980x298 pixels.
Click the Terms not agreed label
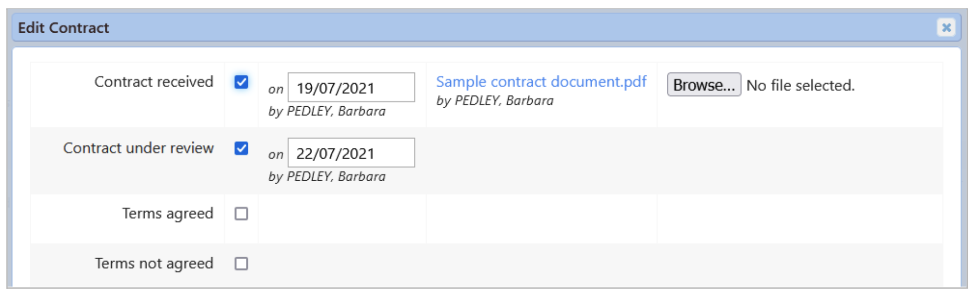point(154,264)
